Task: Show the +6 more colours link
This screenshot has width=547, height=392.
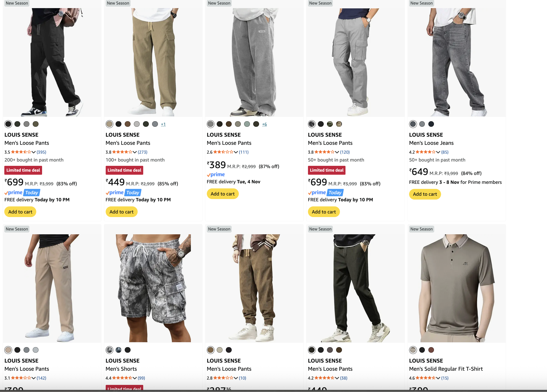Action: click(264, 124)
